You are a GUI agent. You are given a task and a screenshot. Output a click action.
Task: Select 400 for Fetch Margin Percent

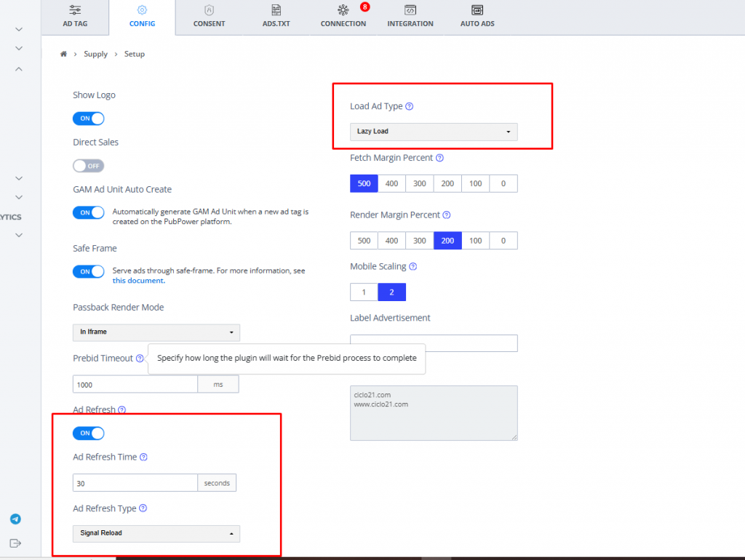coord(391,183)
